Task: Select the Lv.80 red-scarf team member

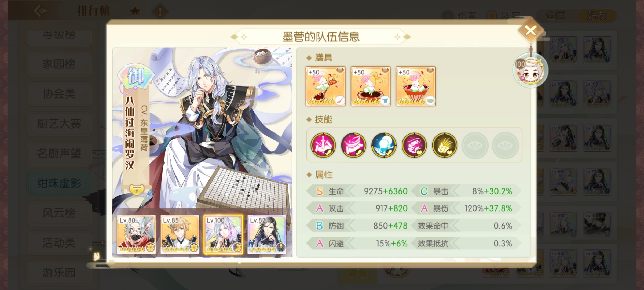Action: click(136, 234)
